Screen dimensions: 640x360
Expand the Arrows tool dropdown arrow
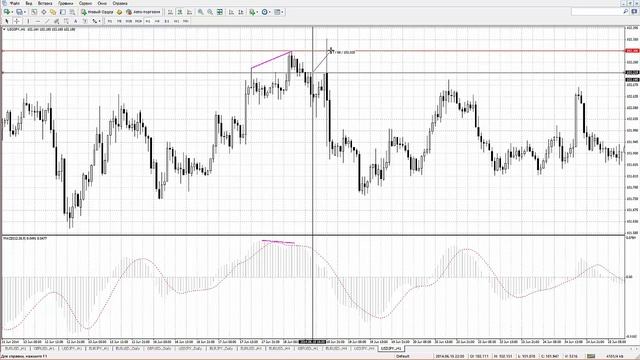pyautogui.click(x=100, y=21)
